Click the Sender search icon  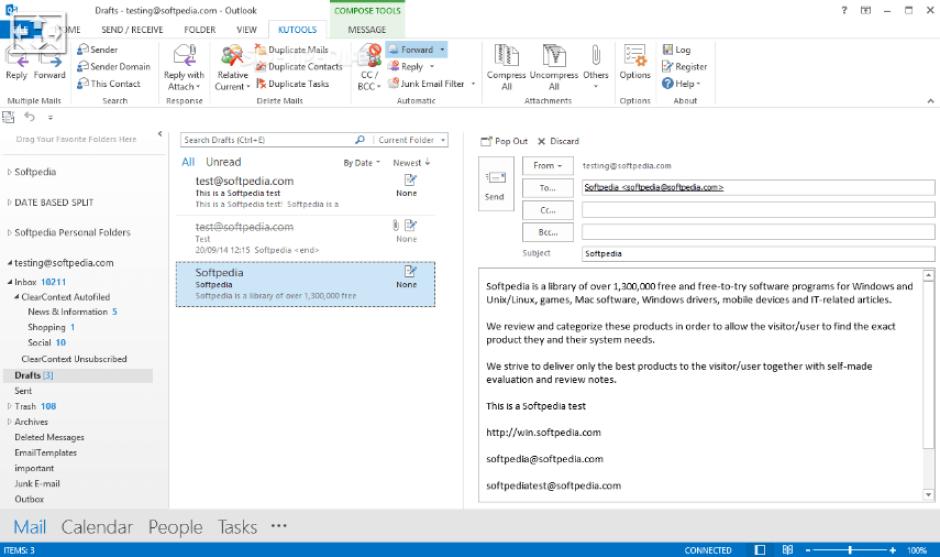click(x=83, y=49)
